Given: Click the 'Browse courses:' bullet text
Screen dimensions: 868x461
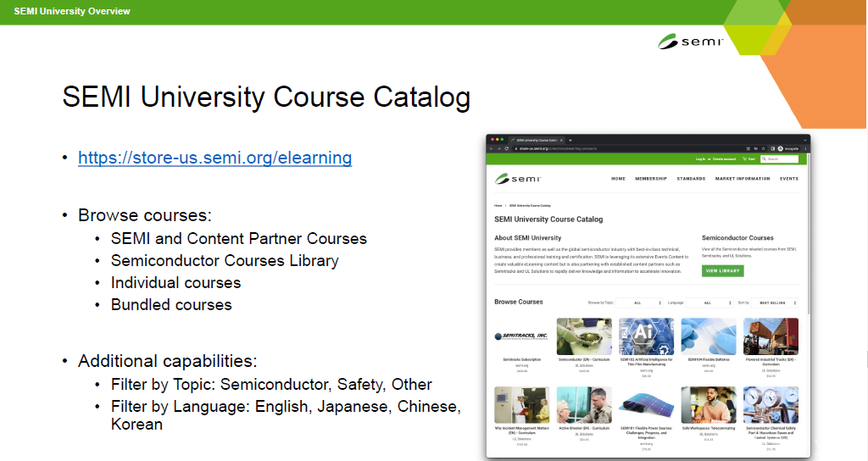Looking at the screenshot, I should pyautogui.click(x=144, y=215).
